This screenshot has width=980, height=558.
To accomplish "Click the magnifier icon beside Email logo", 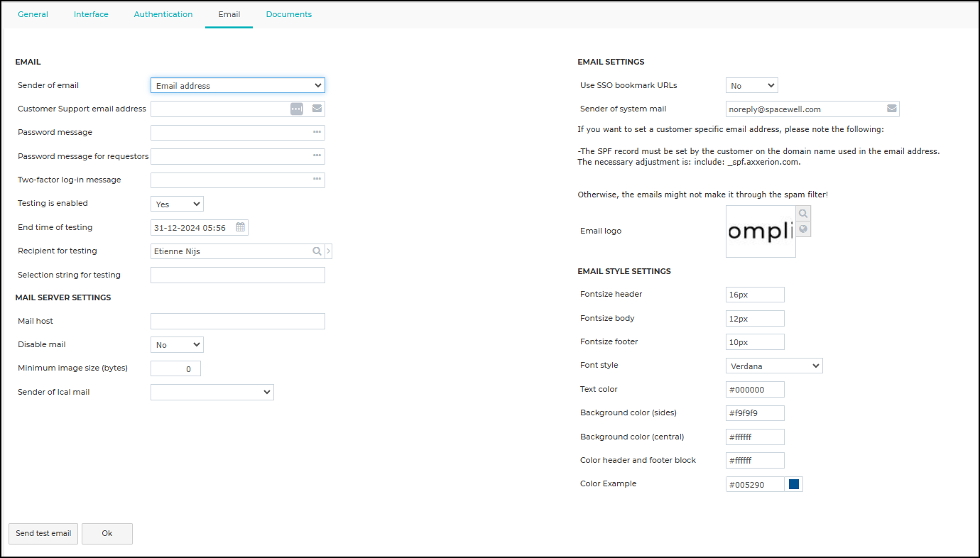I will (803, 214).
